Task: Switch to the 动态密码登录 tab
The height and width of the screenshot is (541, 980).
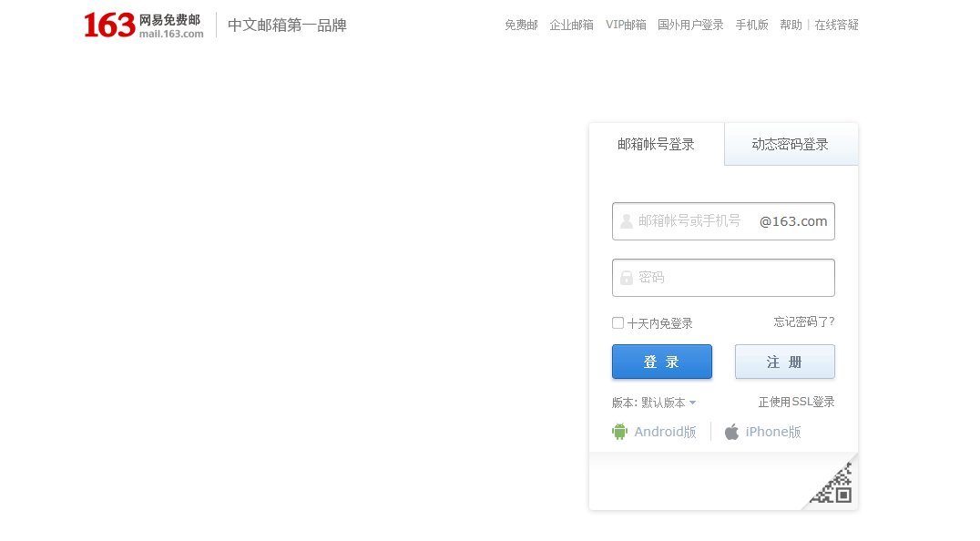Action: (x=791, y=143)
